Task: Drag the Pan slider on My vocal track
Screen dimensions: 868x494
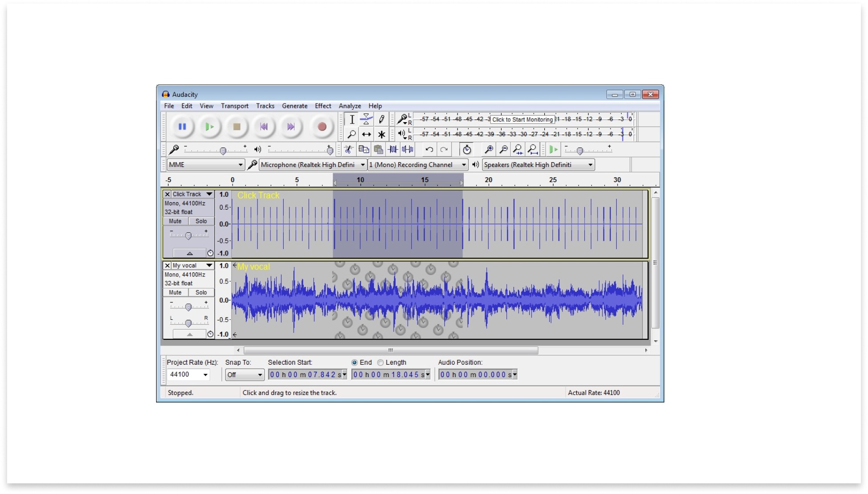Action: [189, 322]
